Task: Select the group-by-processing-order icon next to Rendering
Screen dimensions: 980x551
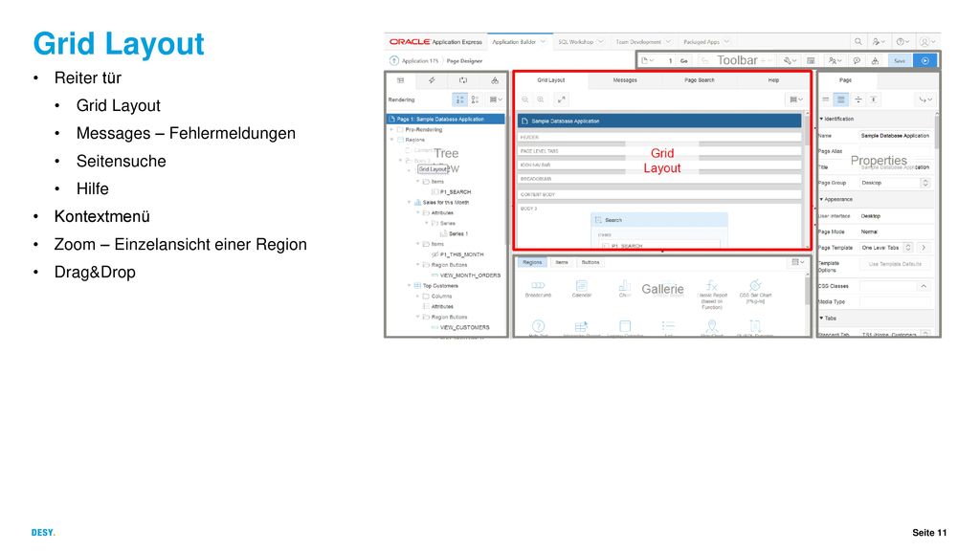Action: [x=459, y=99]
